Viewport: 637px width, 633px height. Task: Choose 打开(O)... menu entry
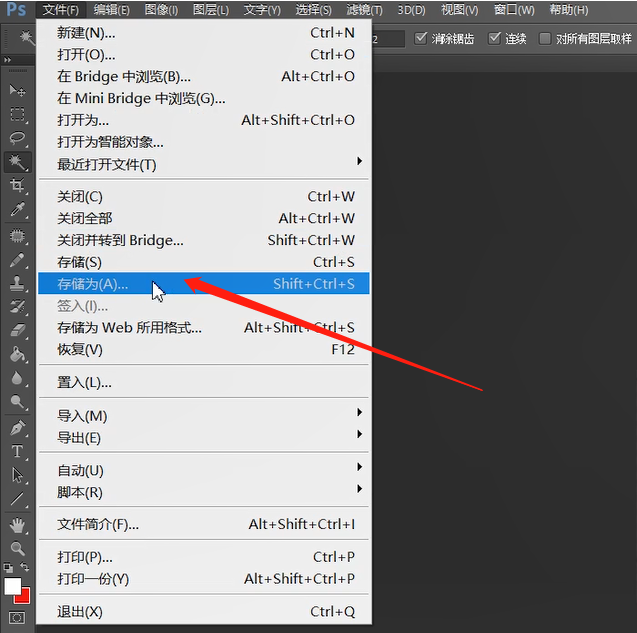[203, 54]
